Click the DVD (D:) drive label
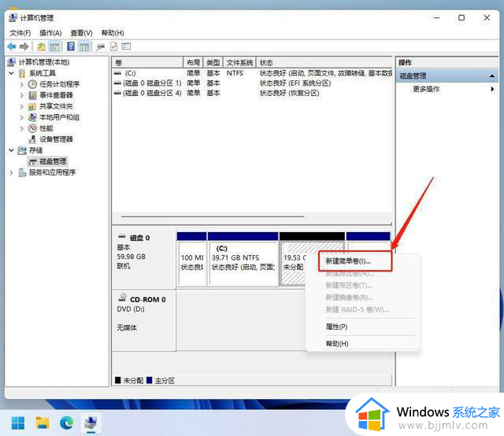 click(x=131, y=309)
